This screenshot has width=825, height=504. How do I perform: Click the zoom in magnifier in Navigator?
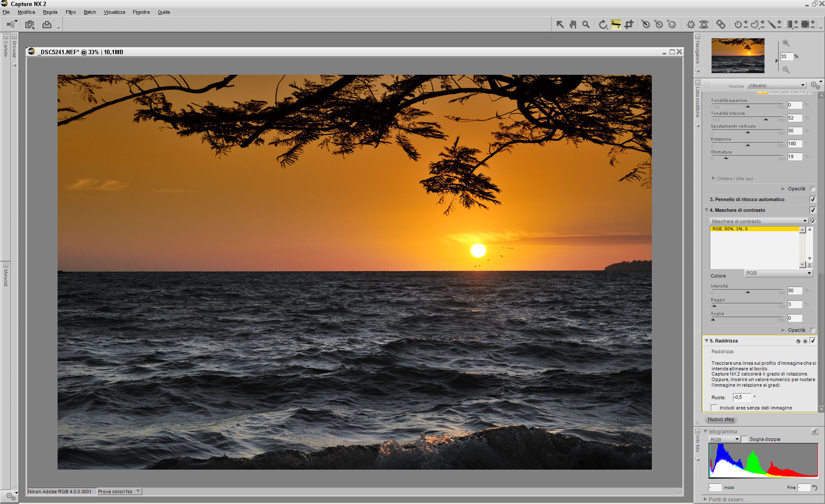click(x=786, y=43)
